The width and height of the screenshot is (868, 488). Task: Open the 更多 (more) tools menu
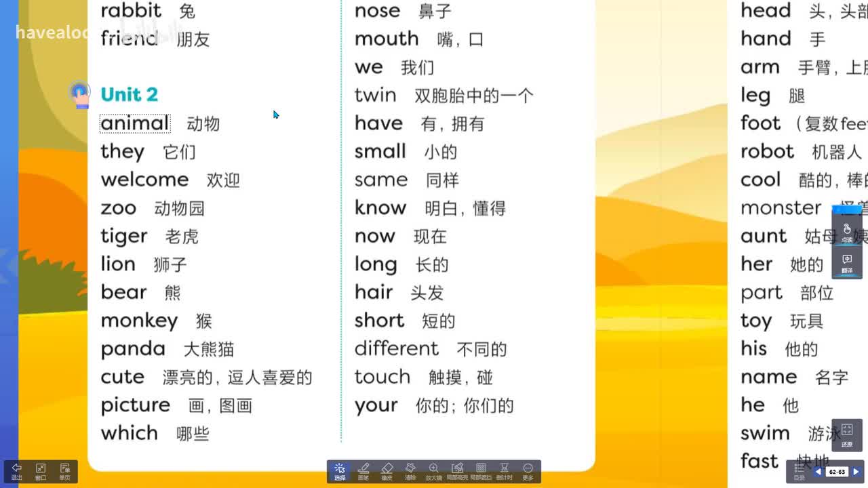pyautogui.click(x=528, y=471)
